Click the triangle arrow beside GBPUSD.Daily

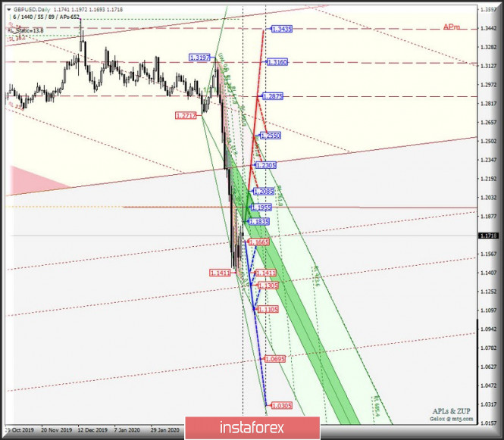8,10
